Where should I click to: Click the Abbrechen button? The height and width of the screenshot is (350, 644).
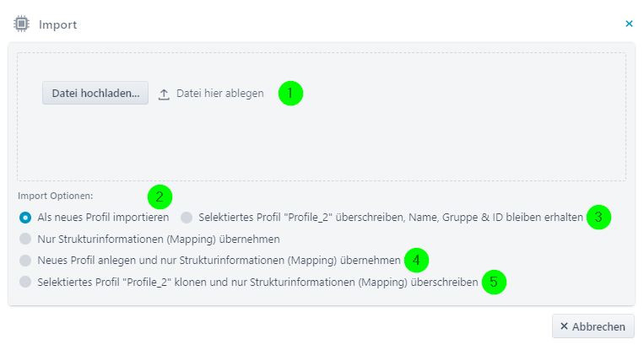593,326
